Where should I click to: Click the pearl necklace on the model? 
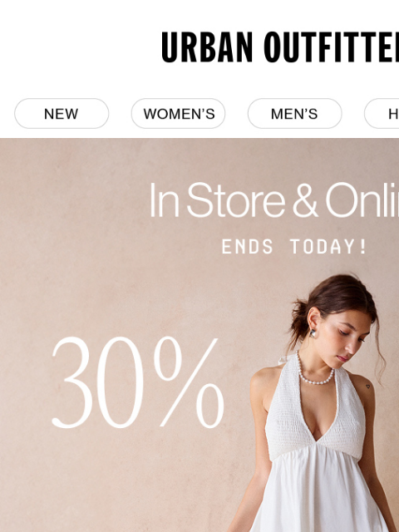click(x=315, y=372)
